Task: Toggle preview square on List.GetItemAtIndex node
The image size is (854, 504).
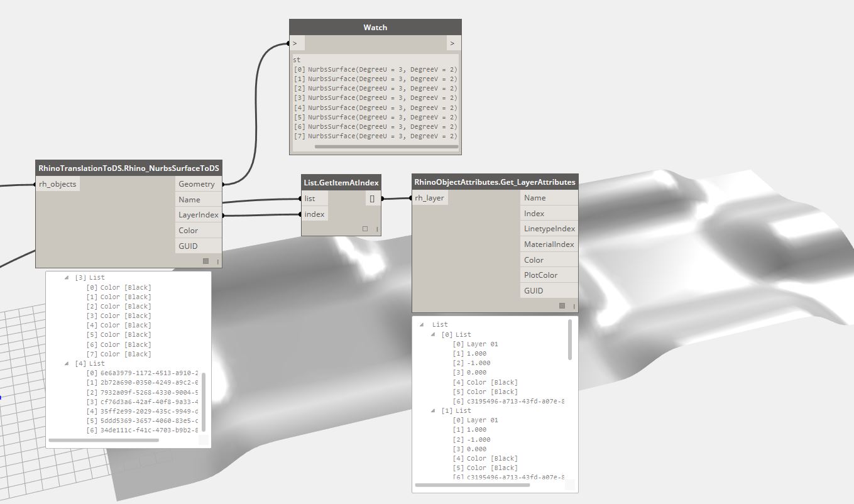Action: [x=365, y=229]
